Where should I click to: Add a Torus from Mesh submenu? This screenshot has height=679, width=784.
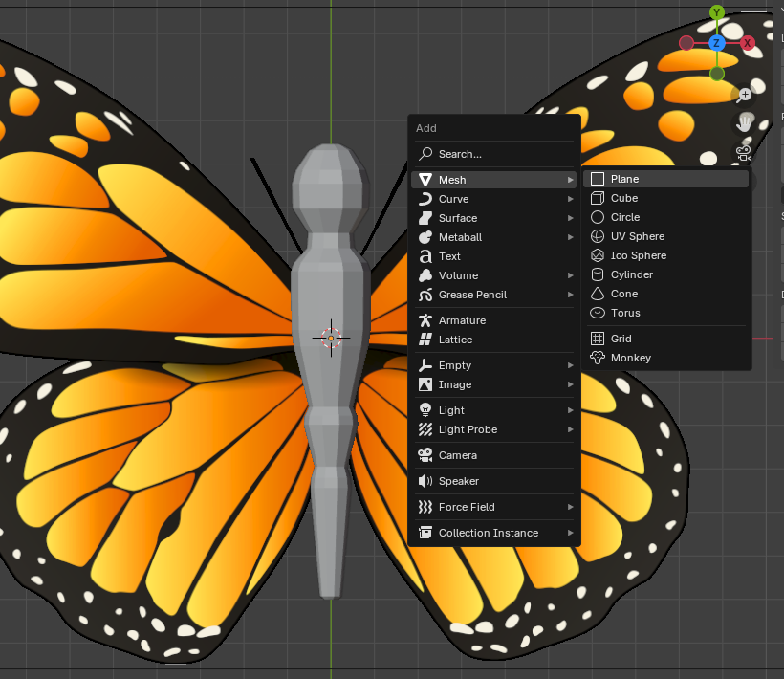pos(666,313)
